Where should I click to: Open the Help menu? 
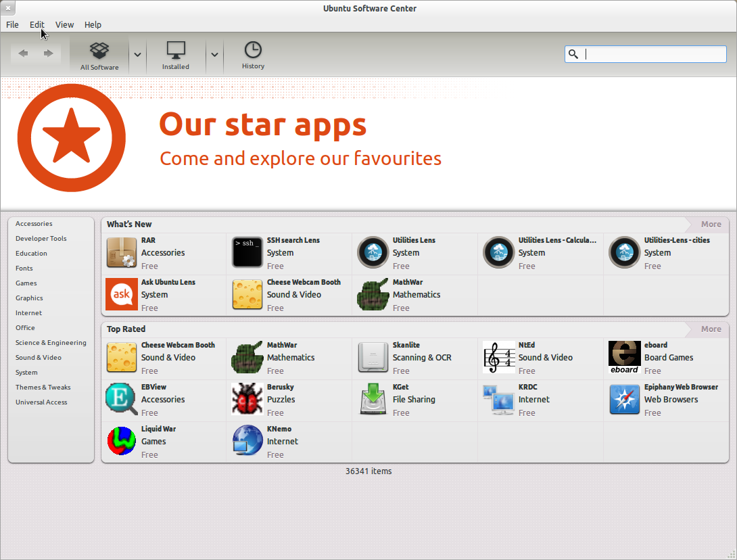pos(93,24)
